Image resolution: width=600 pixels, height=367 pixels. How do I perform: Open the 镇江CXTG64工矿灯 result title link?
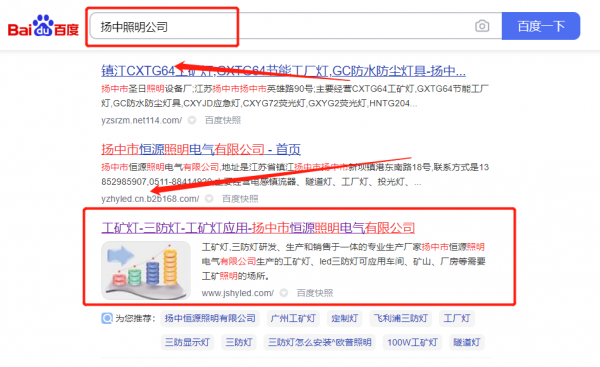point(283,71)
